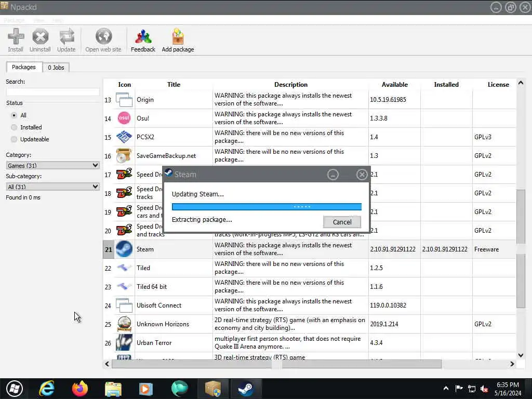Select the Ubisoft Connect icon

pos(124,305)
